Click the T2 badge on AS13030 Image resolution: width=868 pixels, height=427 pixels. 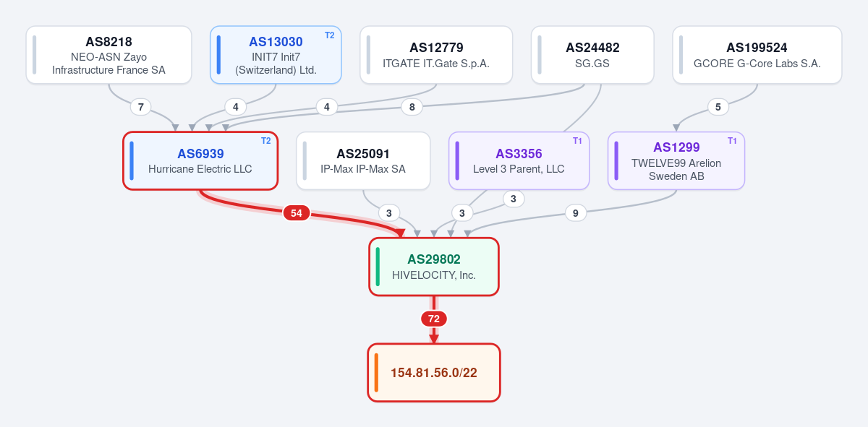pyautogui.click(x=330, y=35)
